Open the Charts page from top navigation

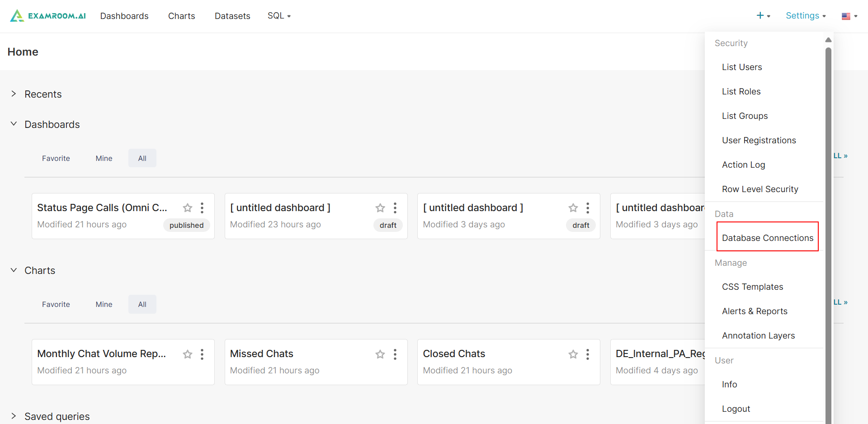pos(181,16)
